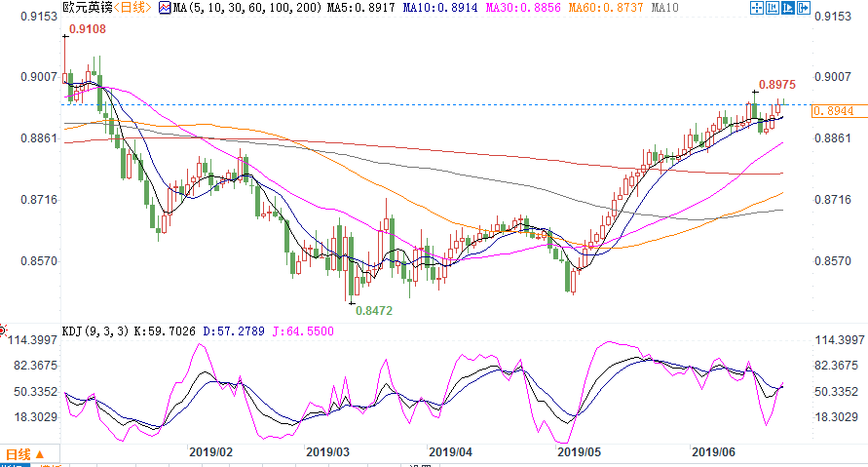The image size is (868, 467).
Task: Click the J:64.5500 value
Action: pyautogui.click(x=303, y=331)
